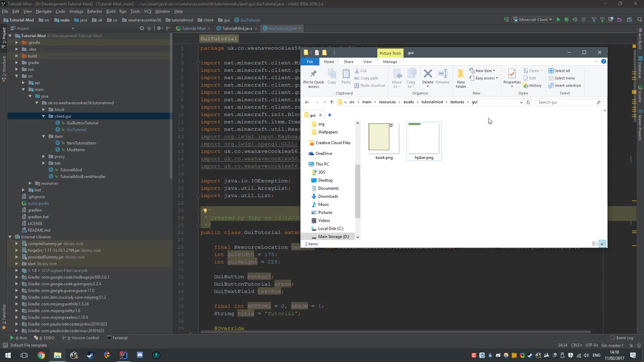Switch to Explorer Share ribbon tab
The height and width of the screenshot is (362, 644).
tap(348, 62)
